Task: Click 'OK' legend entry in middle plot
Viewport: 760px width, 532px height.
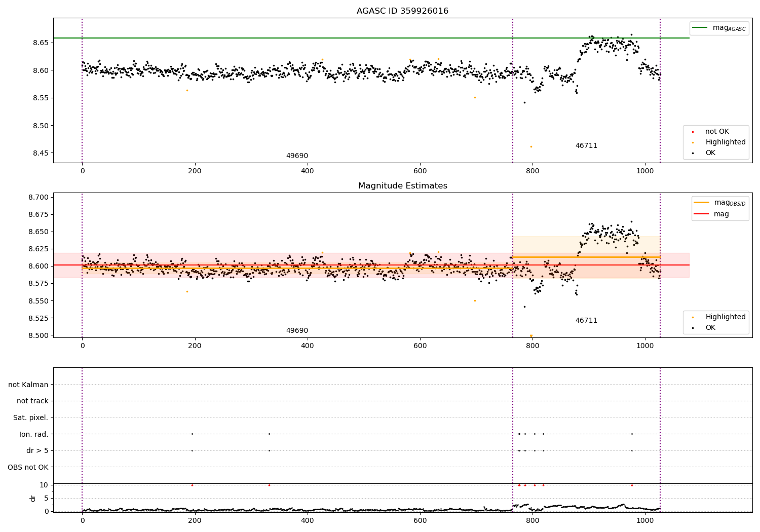Action: tap(703, 328)
